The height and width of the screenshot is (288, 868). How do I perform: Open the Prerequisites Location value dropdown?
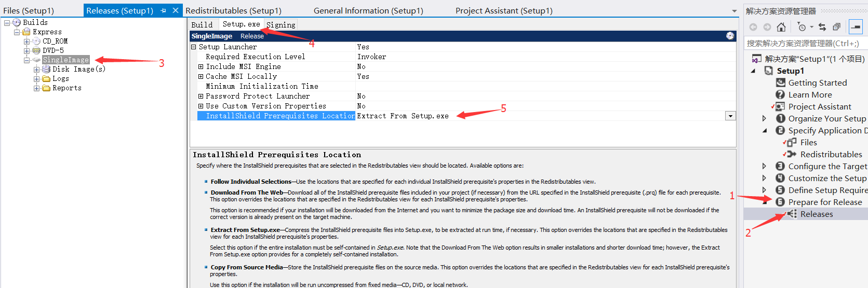coord(730,116)
